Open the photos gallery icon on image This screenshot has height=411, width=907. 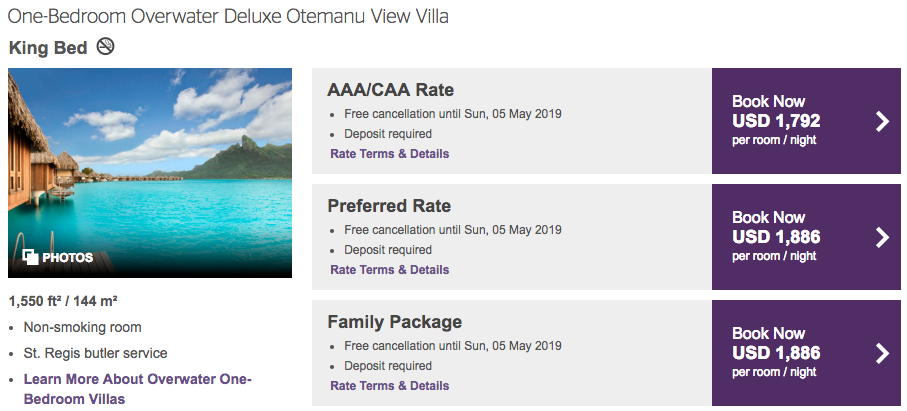pos(30,257)
